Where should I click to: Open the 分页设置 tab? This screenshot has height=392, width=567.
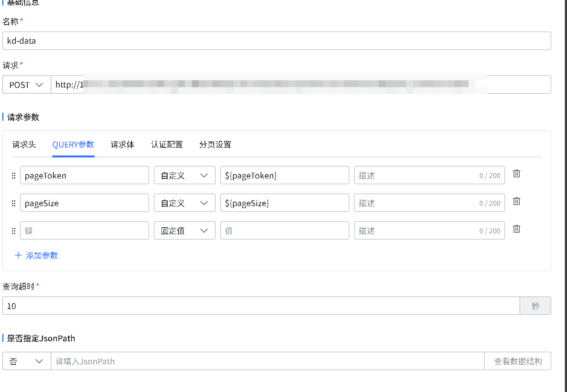215,145
